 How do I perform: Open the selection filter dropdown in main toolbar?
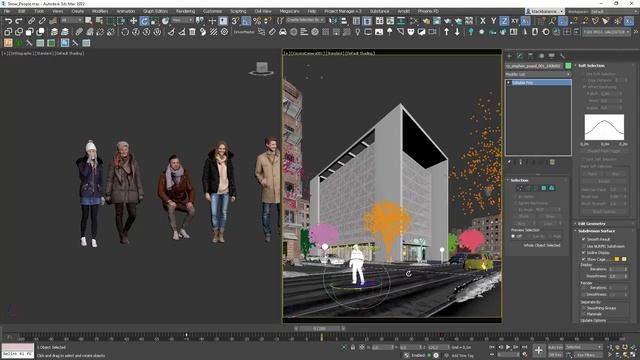click(x=71, y=20)
